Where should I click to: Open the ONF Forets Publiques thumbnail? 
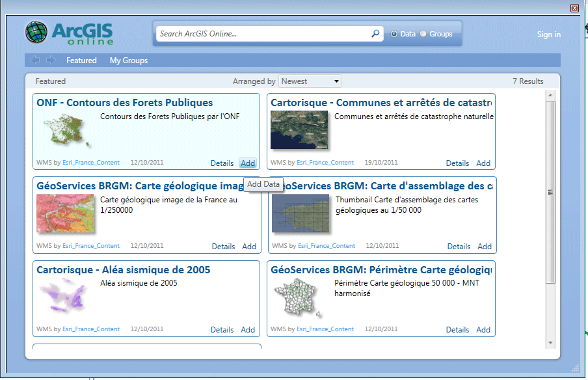click(63, 130)
